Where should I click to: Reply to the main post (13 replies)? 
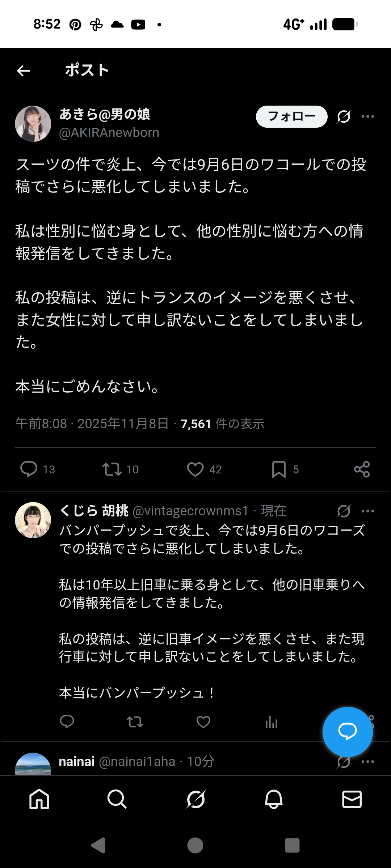(29, 469)
